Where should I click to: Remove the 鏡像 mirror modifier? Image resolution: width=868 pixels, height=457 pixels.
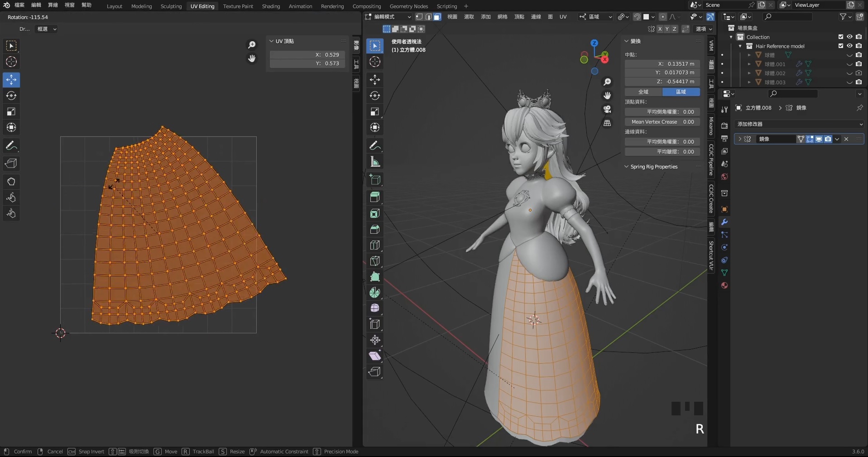point(846,139)
